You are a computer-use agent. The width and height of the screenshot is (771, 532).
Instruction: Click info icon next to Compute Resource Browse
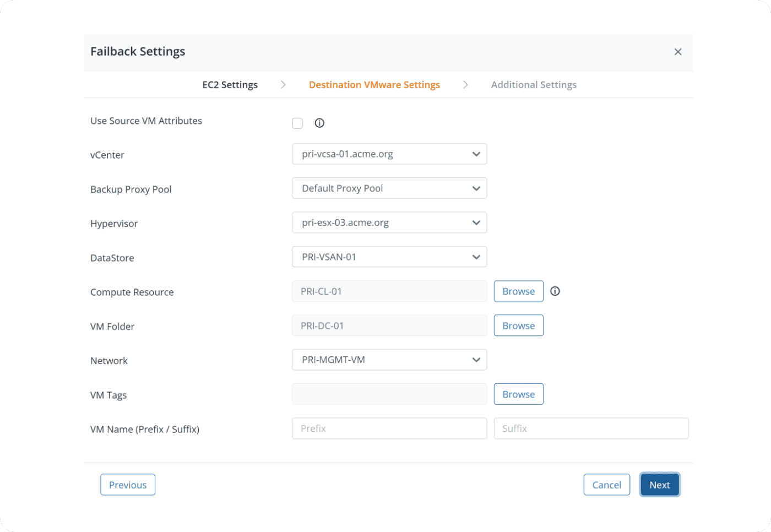[555, 291]
